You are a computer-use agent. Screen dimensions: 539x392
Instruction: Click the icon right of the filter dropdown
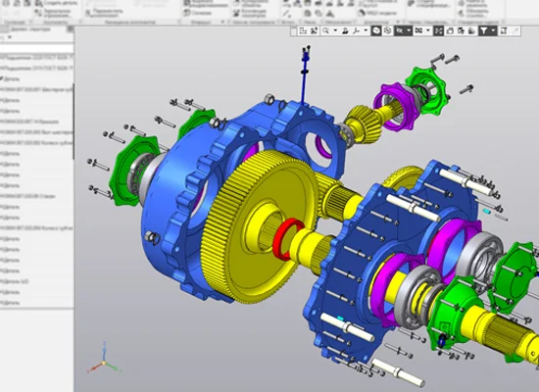[x=504, y=31]
